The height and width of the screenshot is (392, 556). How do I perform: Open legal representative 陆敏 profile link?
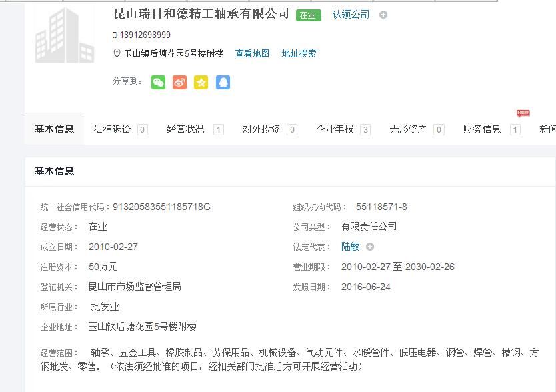click(350, 247)
